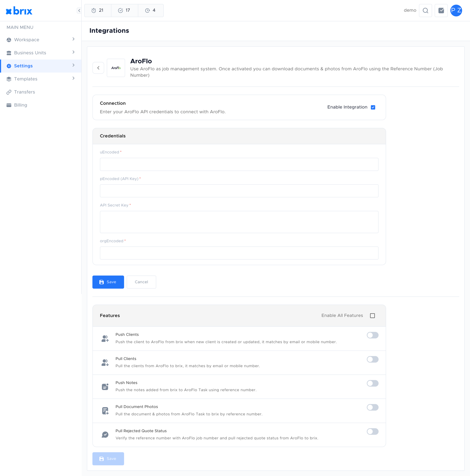Open the pending counter showing 4
Screen dimensions: 470x476
(150, 10)
